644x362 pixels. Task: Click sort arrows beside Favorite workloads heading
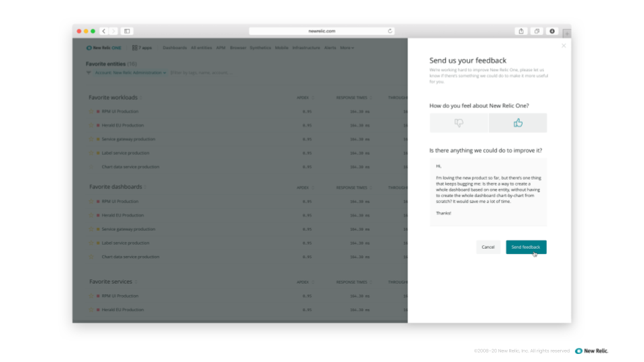click(141, 98)
